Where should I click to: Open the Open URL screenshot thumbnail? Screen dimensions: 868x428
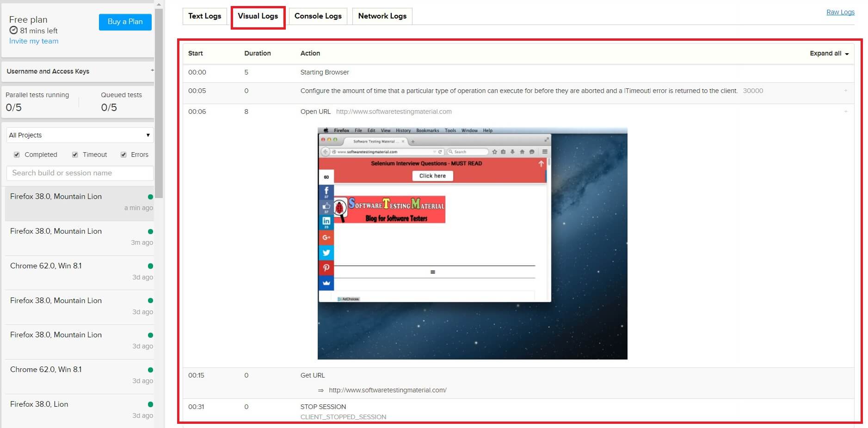tap(472, 243)
